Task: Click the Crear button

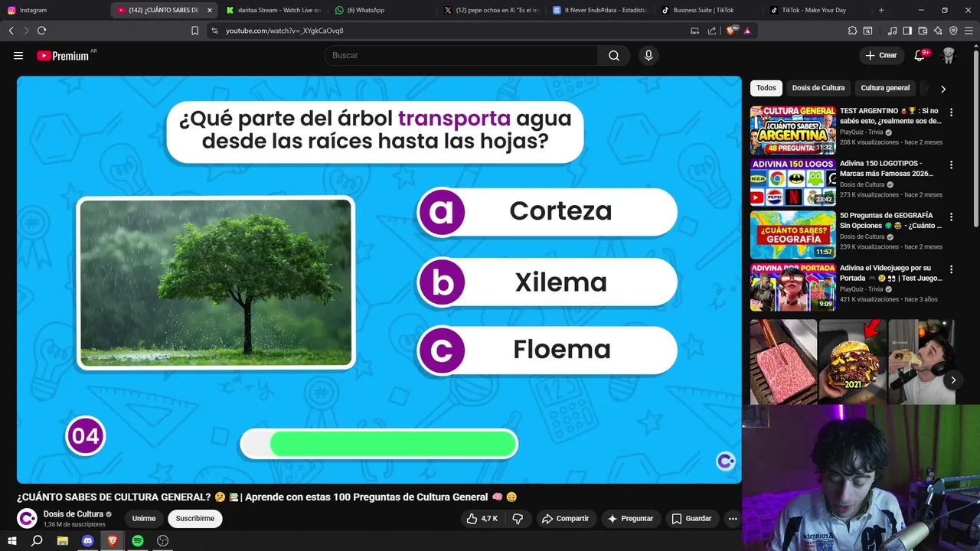Action: (880, 56)
